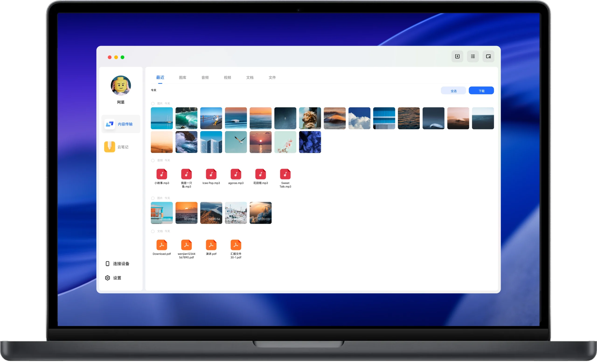Click the blue 下载 button
Image resolution: width=597 pixels, height=364 pixels.
click(x=481, y=91)
